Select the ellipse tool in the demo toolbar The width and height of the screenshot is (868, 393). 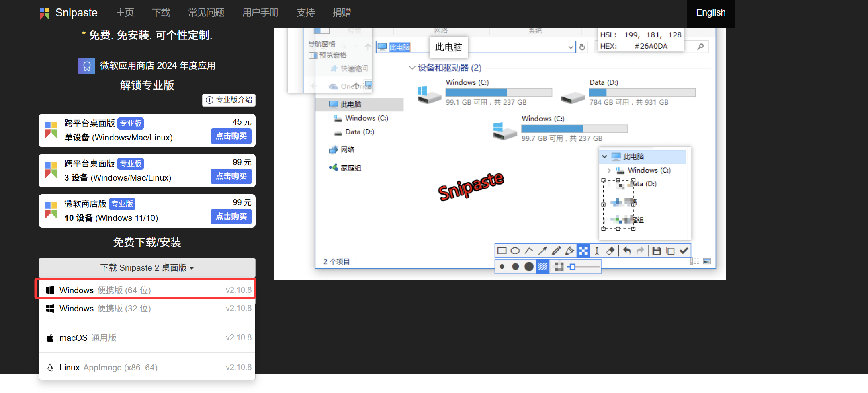click(x=515, y=251)
